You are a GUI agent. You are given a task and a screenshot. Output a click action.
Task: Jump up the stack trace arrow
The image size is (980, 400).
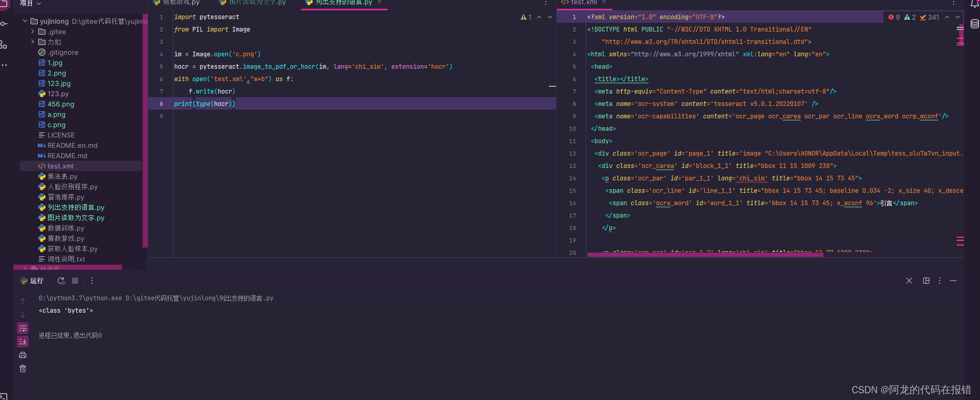pos(23,301)
